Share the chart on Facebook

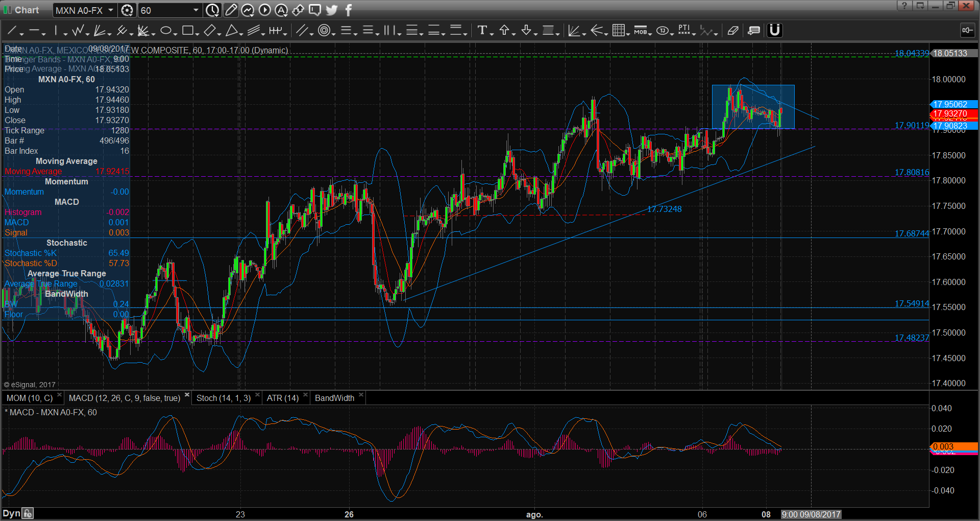point(349,10)
